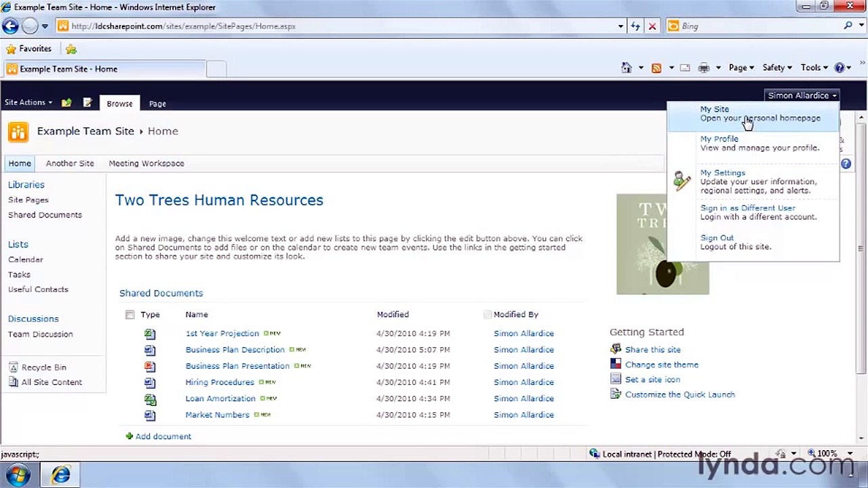This screenshot has height=488, width=868.
Task: Switch to the Page ribbon tab
Action: click(157, 104)
